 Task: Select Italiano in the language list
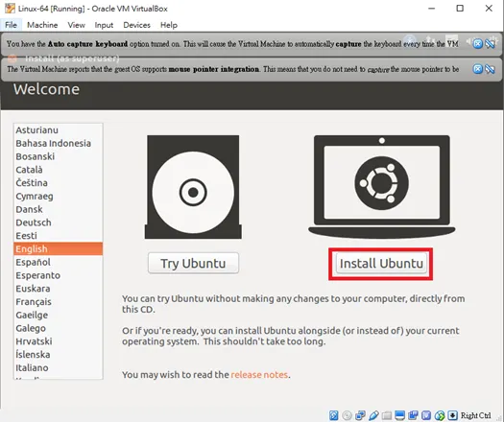click(x=59, y=367)
